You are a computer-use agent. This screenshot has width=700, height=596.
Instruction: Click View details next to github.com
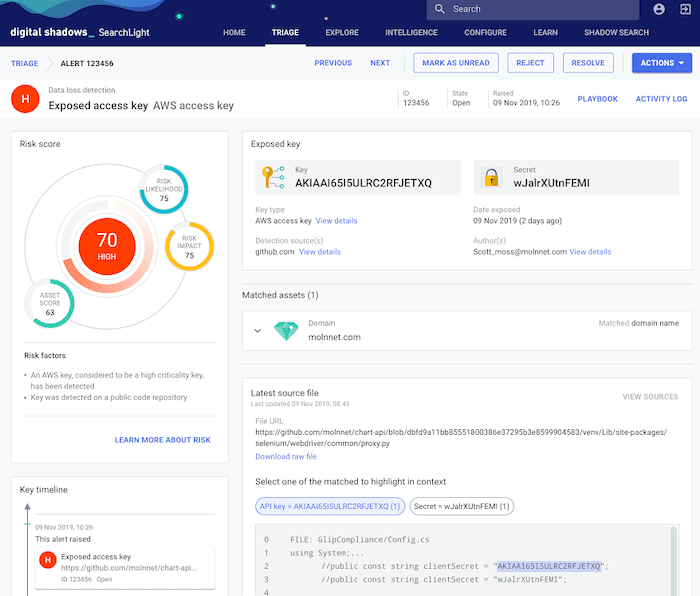tap(320, 252)
